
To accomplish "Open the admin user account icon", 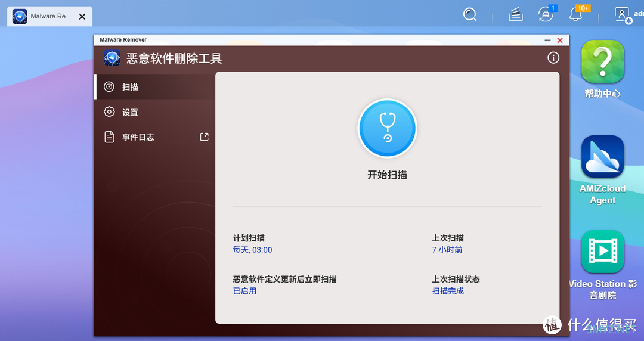I will (623, 15).
